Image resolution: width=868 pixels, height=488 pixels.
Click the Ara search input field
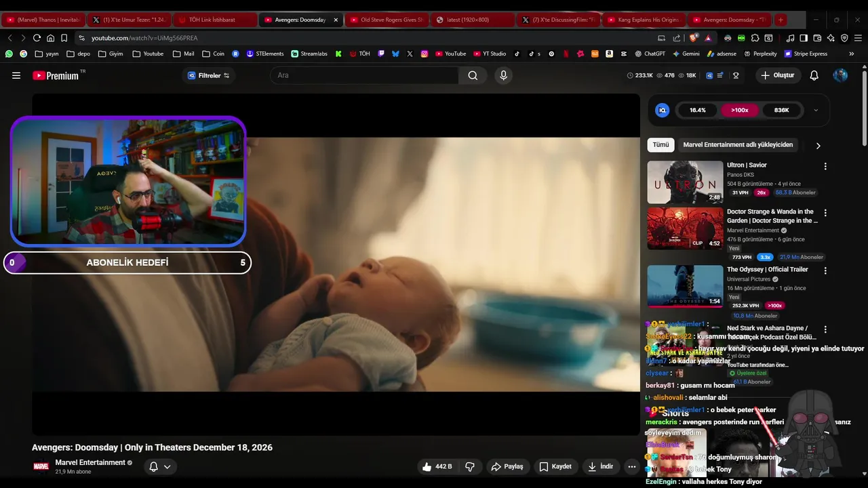pyautogui.click(x=365, y=75)
